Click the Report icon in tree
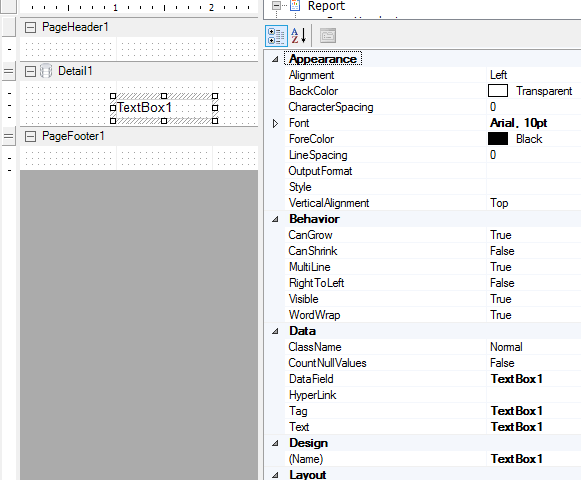The image size is (581, 480). 295,5
